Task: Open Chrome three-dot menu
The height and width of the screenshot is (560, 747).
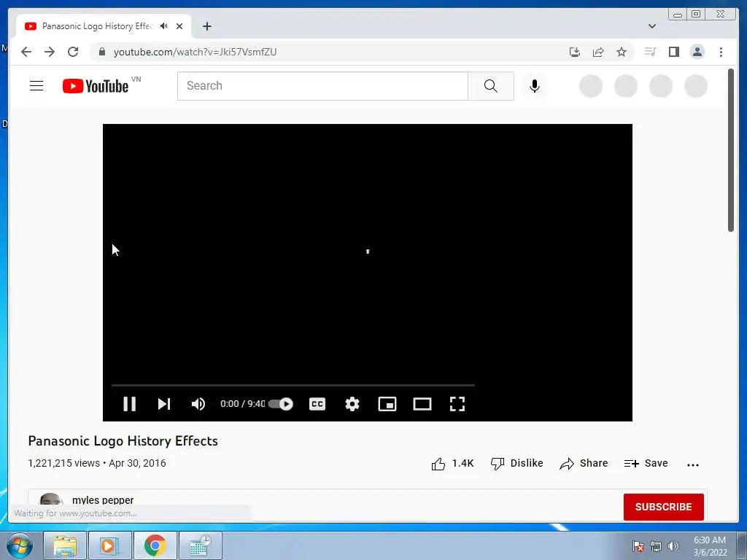Action: tap(721, 52)
